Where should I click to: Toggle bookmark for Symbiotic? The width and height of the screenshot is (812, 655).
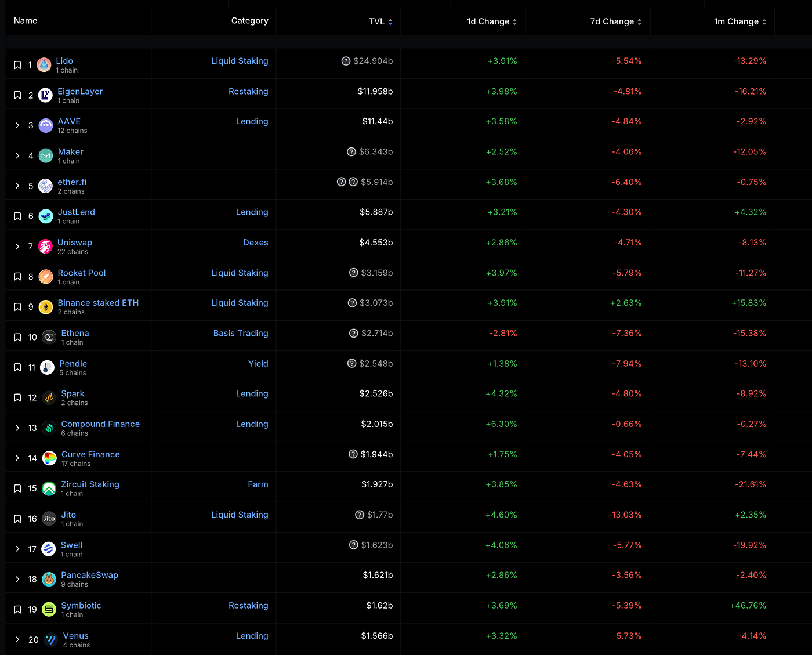[x=17, y=610]
